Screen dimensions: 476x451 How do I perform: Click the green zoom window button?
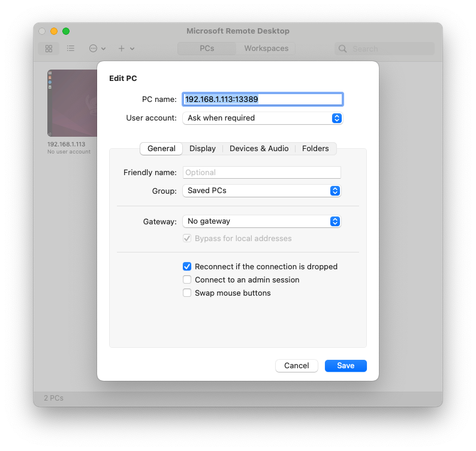(66, 31)
